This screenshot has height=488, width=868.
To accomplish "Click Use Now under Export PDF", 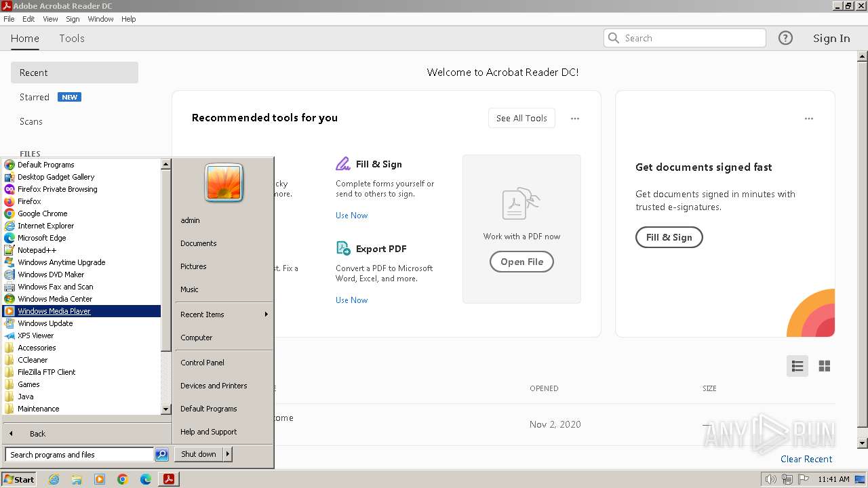I will 352,300.
